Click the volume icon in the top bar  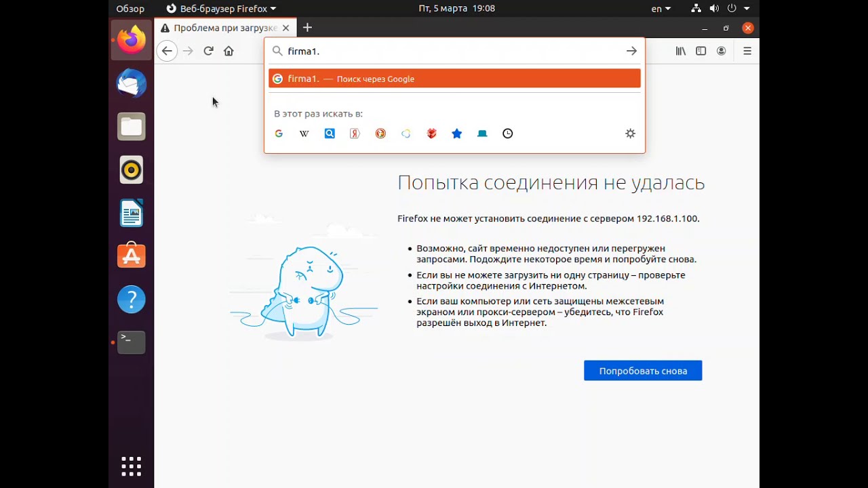point(714,9)
